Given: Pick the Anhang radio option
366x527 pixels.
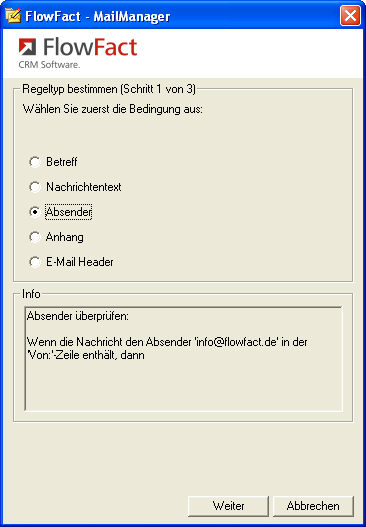Looking at the screenshot, I should [35, 237].
